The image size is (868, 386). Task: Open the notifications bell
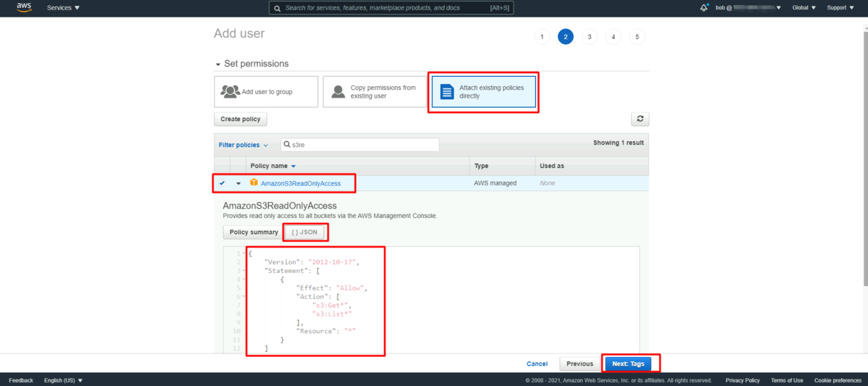point(705,7)
